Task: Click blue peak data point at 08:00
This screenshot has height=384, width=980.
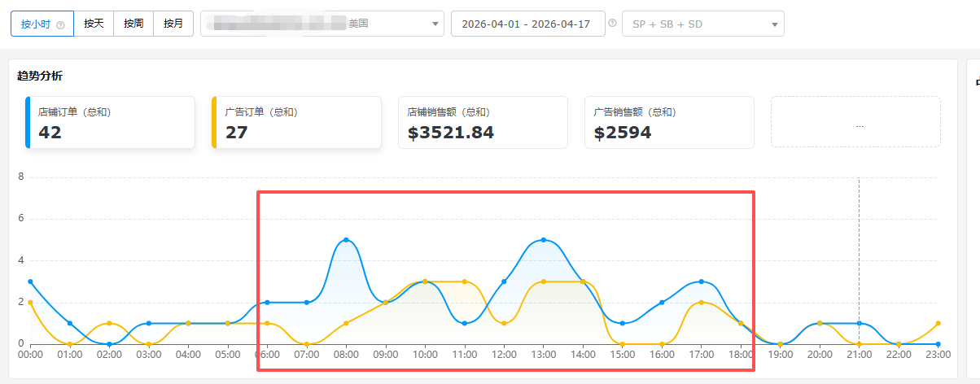Action: (x=346, y=240)
